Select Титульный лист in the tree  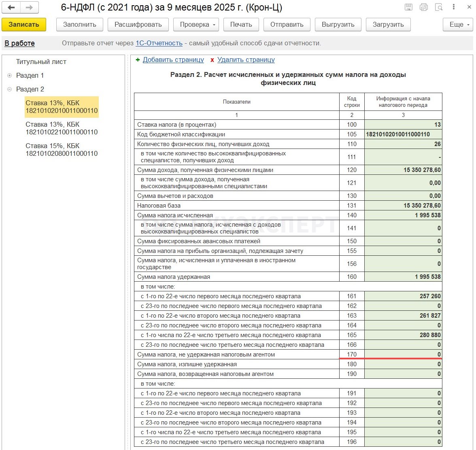[x=41, y=62]
